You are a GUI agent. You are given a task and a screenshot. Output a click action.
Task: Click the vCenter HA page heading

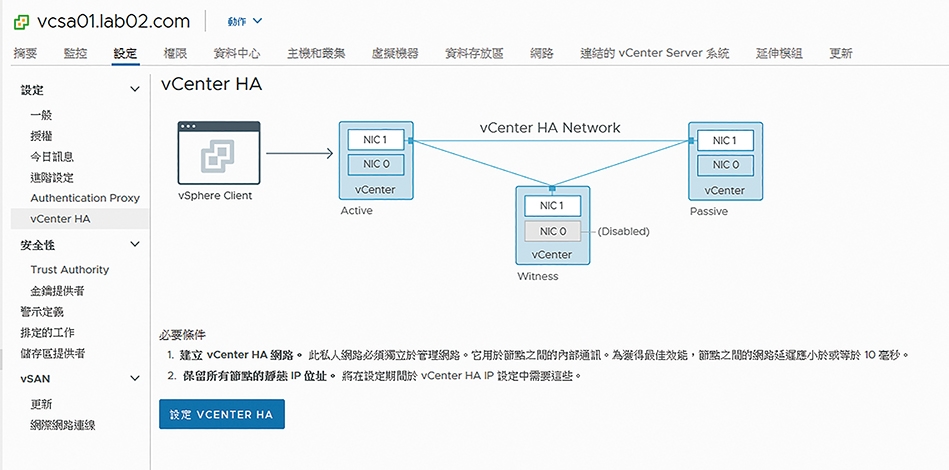211,84
